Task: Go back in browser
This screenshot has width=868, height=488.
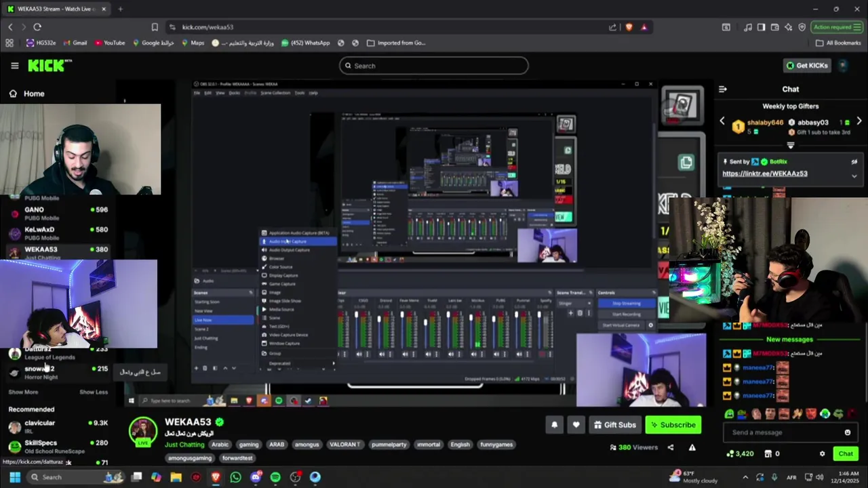Action: [x=10, y=27]
